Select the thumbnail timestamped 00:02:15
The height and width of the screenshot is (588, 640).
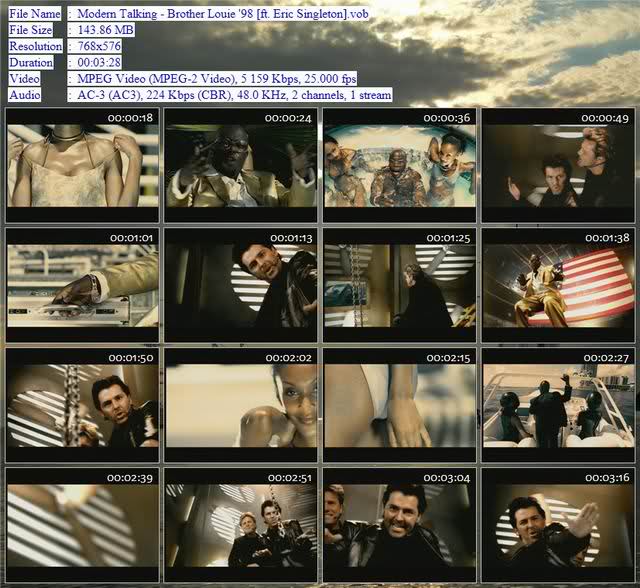pyautogui.click(x=400, y=405)
